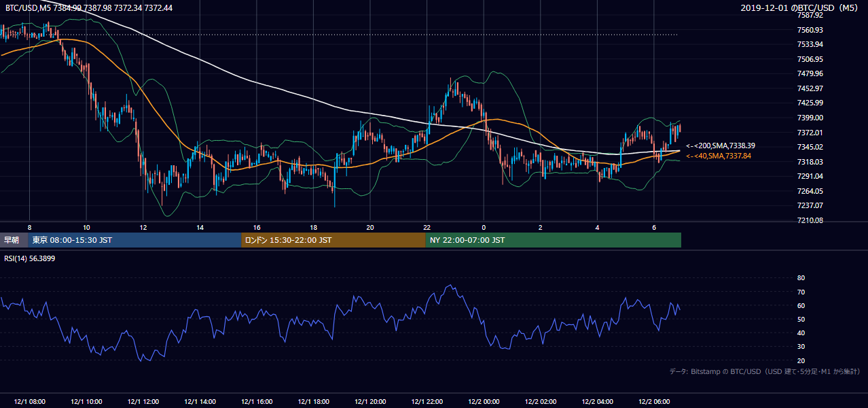
Task: Click the date label 12/2 00:00
Action: coord(484,402)
